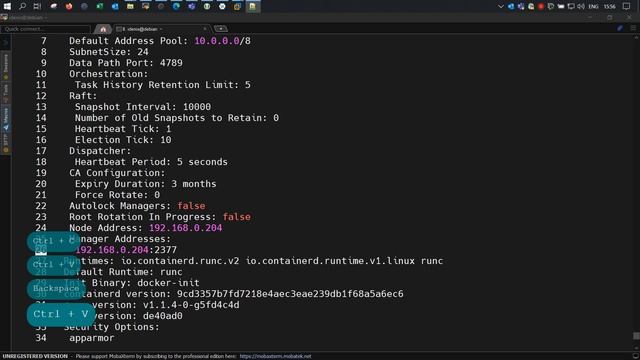Open the Windows Start menu
640x360 pixels.
(x=7, y=6)
